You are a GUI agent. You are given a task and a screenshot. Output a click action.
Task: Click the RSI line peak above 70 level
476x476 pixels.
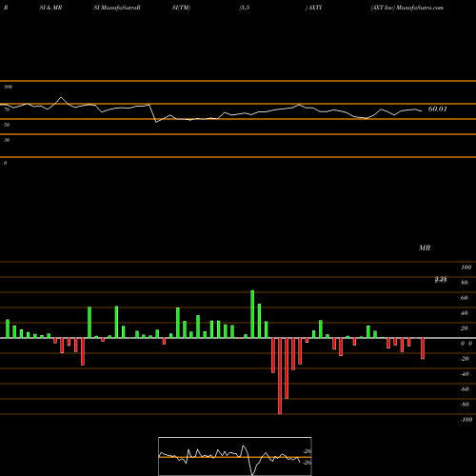61,97
